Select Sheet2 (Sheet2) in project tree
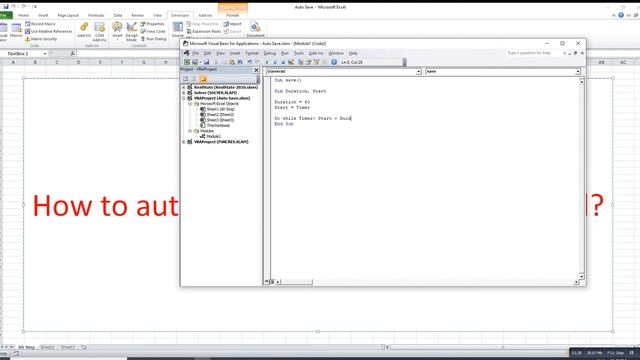 (220, 115)
